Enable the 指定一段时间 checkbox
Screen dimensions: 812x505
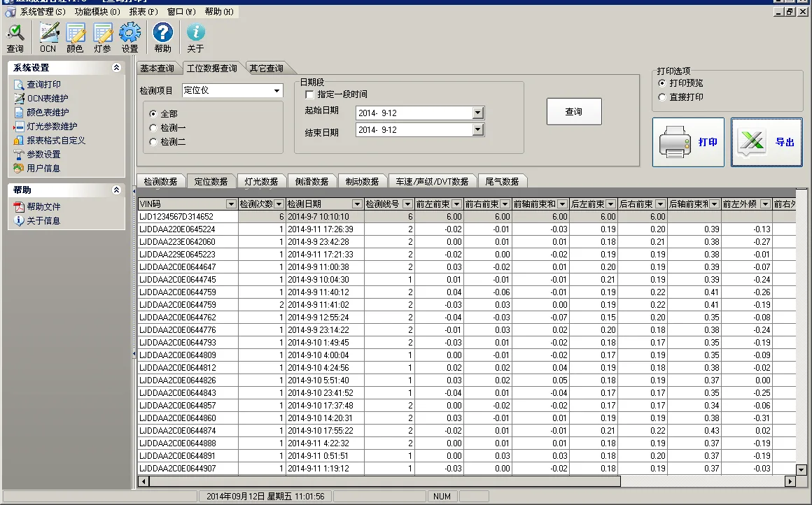(309, 94)
